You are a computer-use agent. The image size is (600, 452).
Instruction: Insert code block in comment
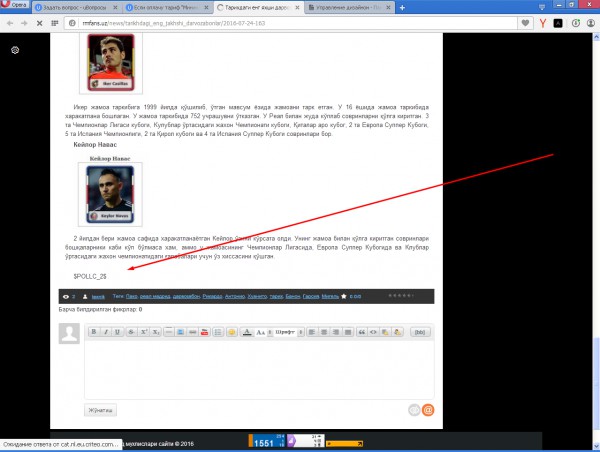pyautogui.click(x=373, y=332)
